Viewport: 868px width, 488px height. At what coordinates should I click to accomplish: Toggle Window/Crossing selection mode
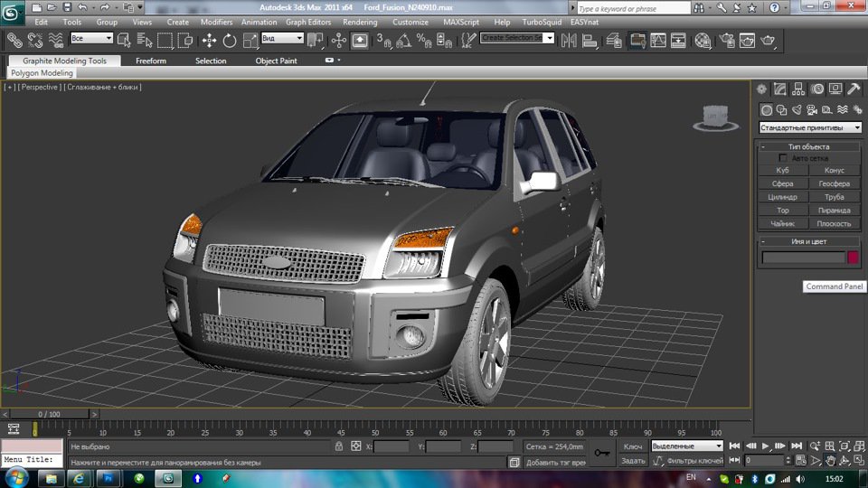click(x=184, y=41)
